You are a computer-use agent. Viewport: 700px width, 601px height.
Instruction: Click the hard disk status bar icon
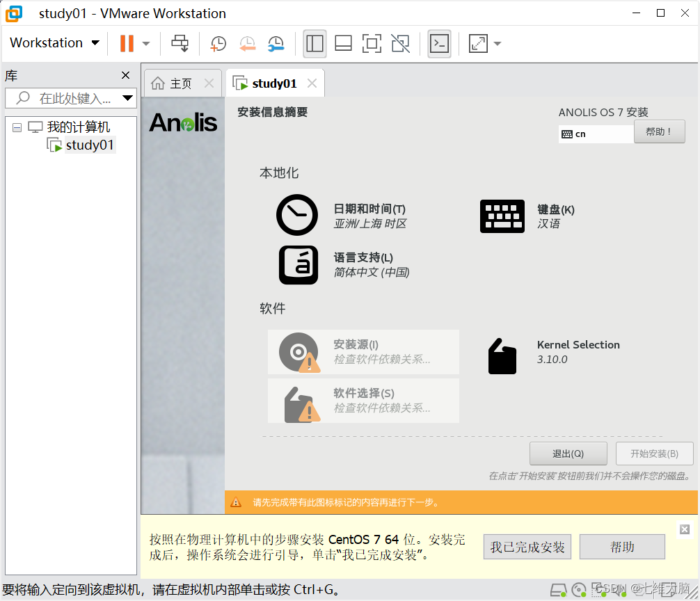(x=559, y=591)
